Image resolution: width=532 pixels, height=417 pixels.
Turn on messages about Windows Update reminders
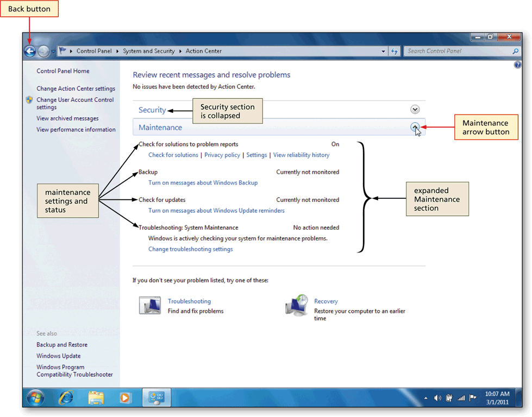coord(216,211)
